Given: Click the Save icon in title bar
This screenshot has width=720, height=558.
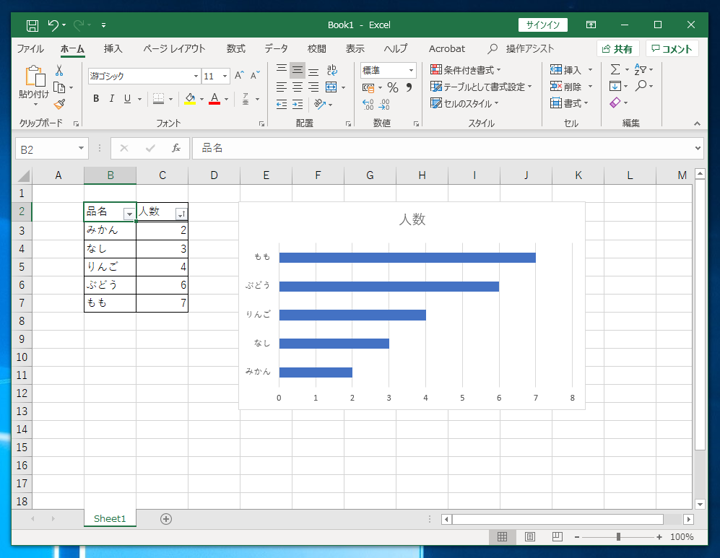Looking at the screenshot, I should tap(32, 25).
